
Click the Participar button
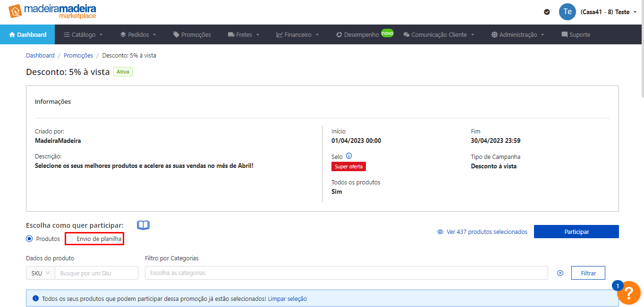(x=576, y=232)
